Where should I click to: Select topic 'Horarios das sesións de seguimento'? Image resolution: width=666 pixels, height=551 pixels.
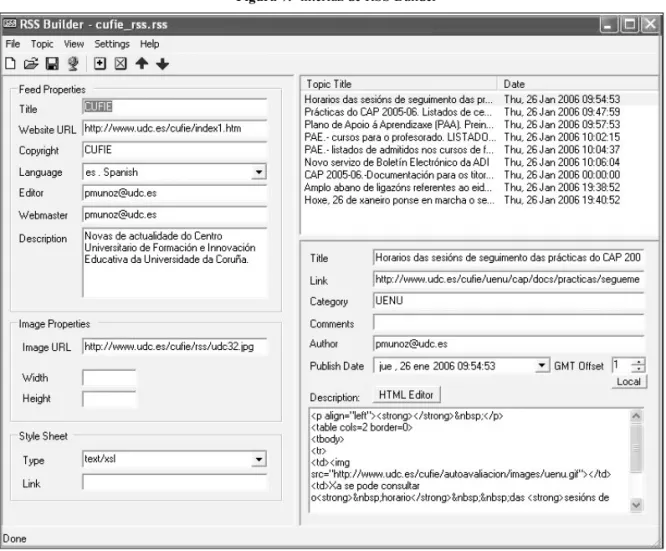click(x=398, y=99)
